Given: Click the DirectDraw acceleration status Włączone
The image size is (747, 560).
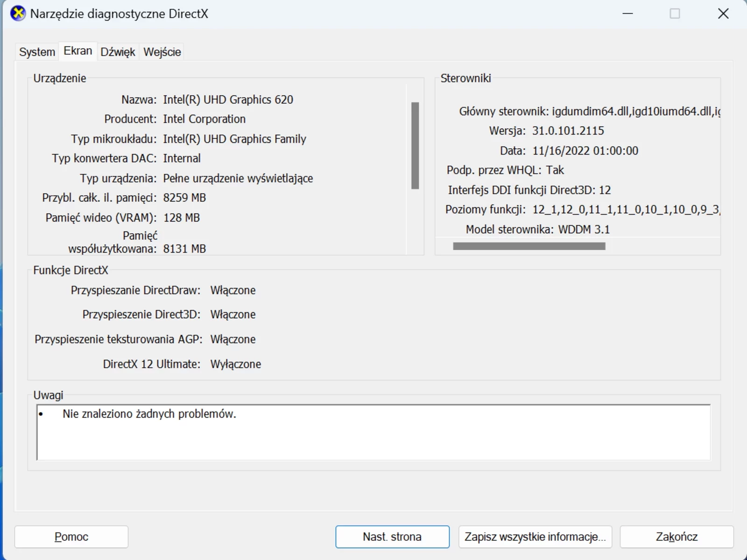Looking at the screenshot, I should tap(233, 290).
